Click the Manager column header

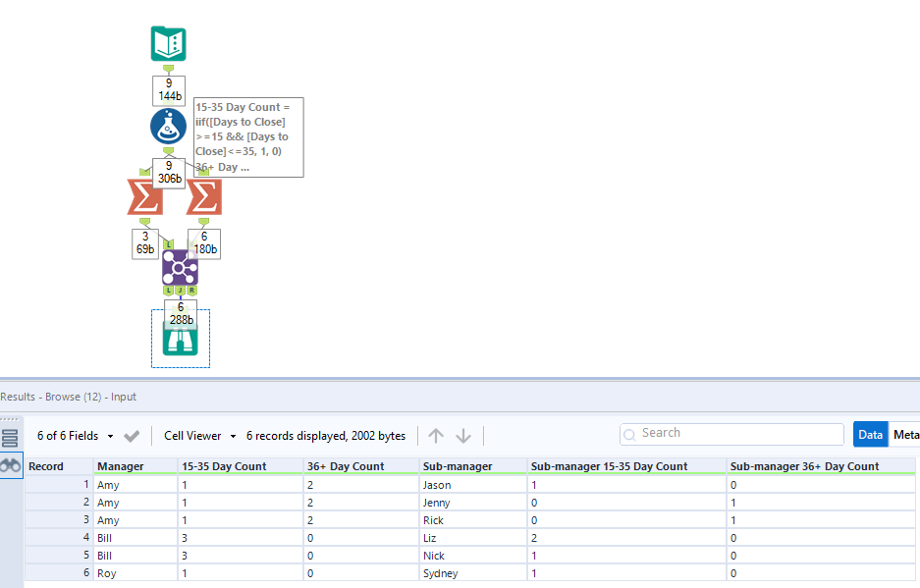coord(135,466)
